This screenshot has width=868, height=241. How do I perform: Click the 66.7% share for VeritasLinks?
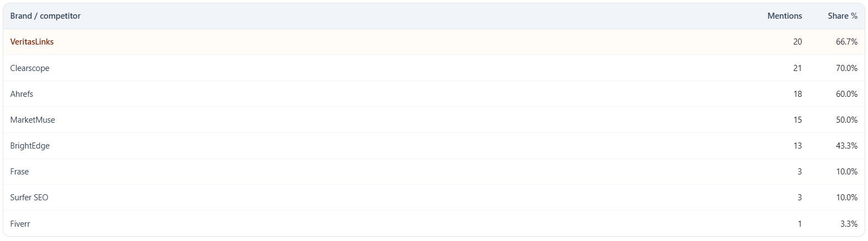click(846, 42)
